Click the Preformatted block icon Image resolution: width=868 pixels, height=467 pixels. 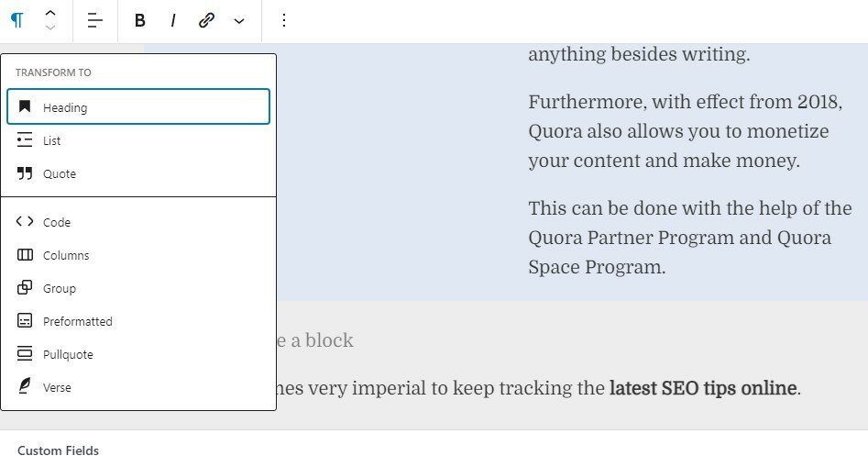[25, 321]
